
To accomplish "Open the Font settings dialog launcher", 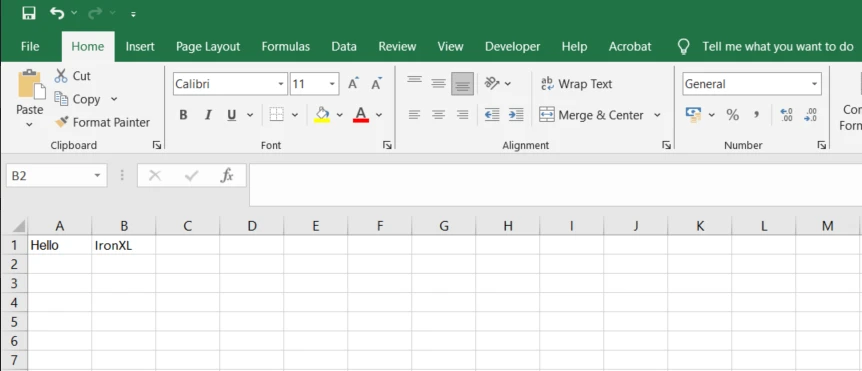I will click(388, 145).
